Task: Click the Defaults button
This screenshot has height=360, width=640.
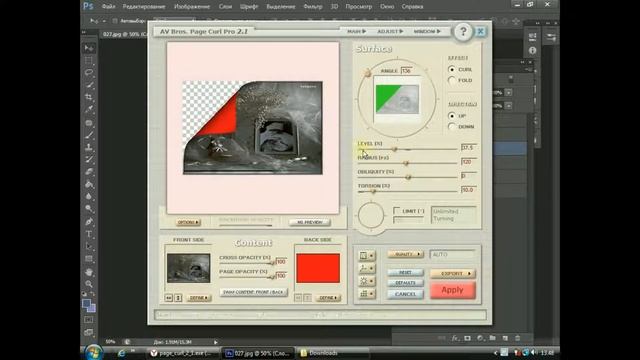Action: [405, 283]
